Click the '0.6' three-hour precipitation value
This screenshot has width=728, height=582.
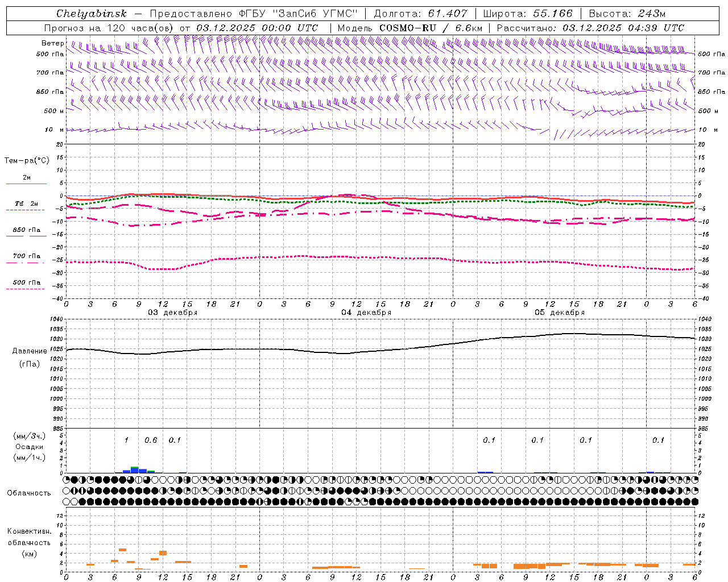(x=151, y=440)
